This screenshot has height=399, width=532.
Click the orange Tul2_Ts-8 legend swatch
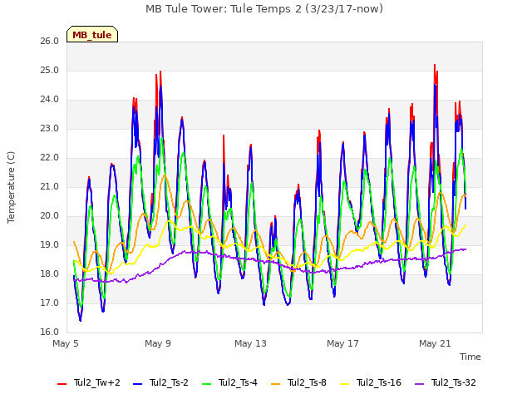tap(275, 384)
